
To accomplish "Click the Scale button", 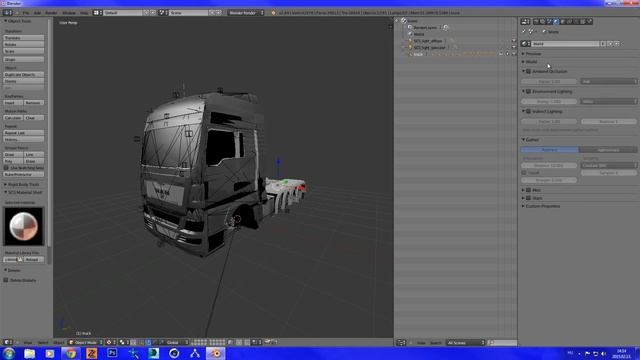I will 24,51.
